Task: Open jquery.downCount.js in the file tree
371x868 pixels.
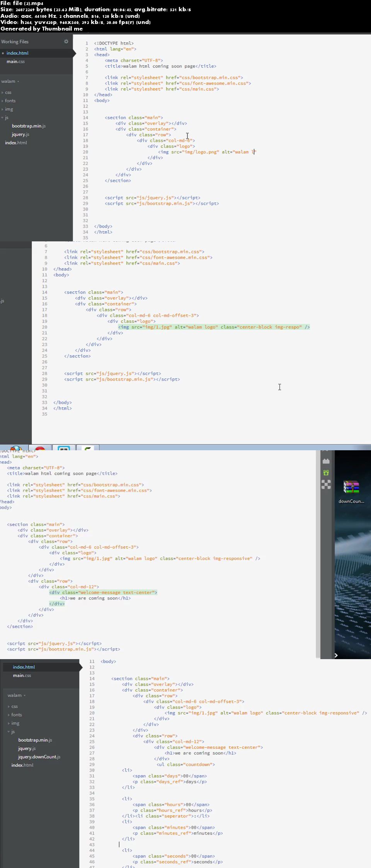Action: tap(39, 757)
